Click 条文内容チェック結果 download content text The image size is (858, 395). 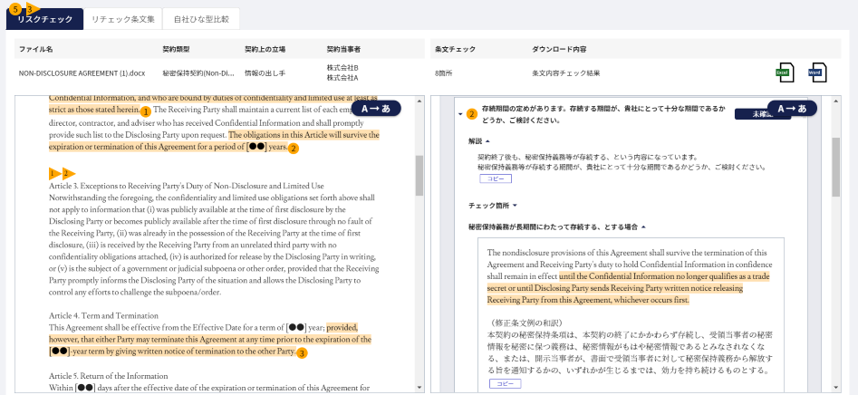click(x=566, y=73)
